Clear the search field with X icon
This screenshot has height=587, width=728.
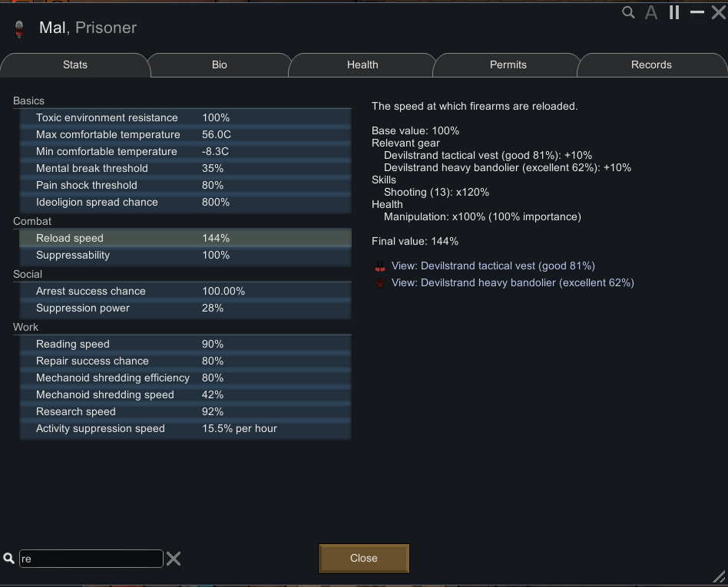point(174,559)
